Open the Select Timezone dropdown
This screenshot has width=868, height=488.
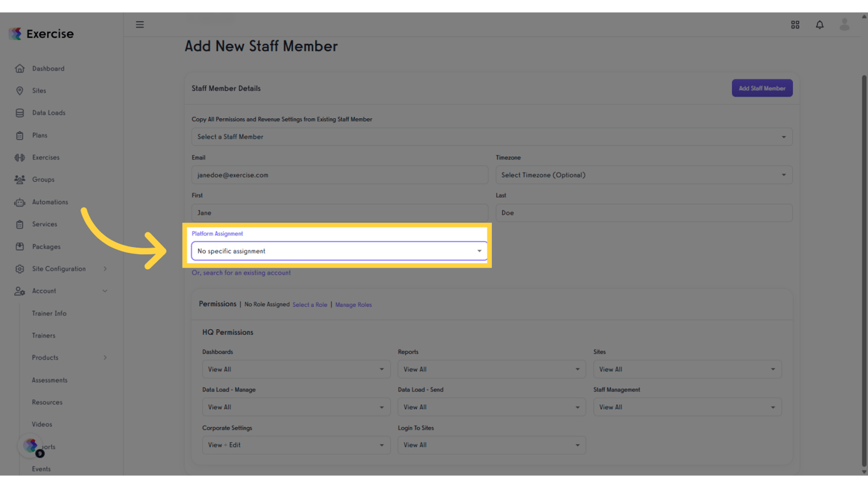643,175
